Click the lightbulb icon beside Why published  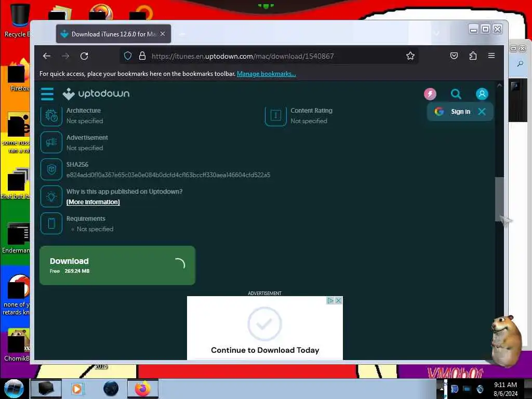(x=51, y=196)
